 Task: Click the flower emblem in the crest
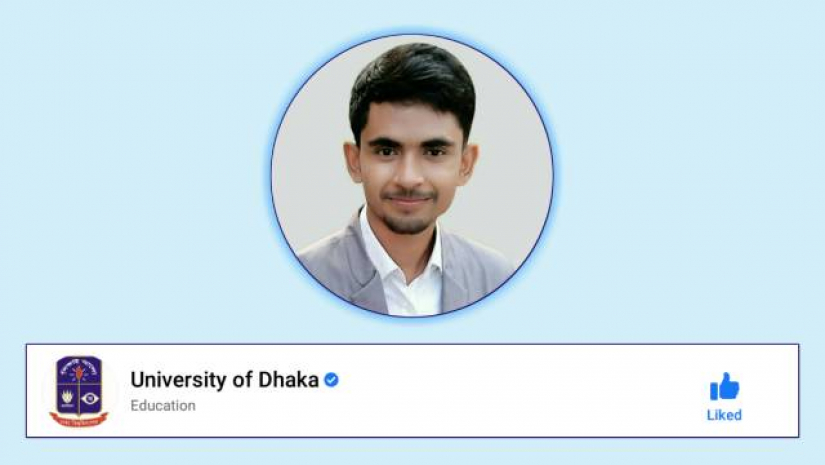point(67,397)
